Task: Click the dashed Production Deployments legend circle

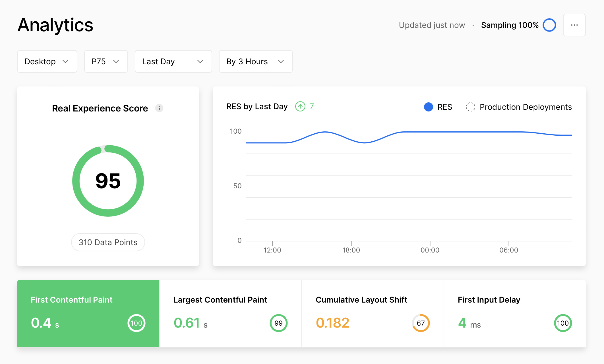Action: (x=471, y=107)
